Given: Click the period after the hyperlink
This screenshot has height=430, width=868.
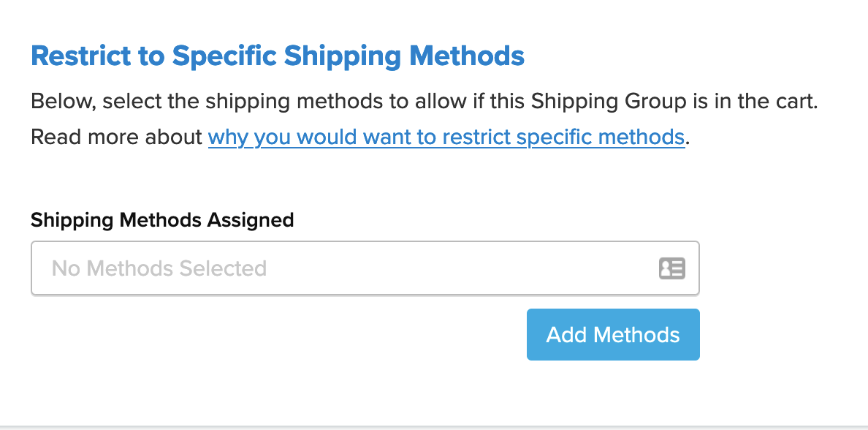Looking at the screenshot, I should pyautogui.click(x=688, y=137).
